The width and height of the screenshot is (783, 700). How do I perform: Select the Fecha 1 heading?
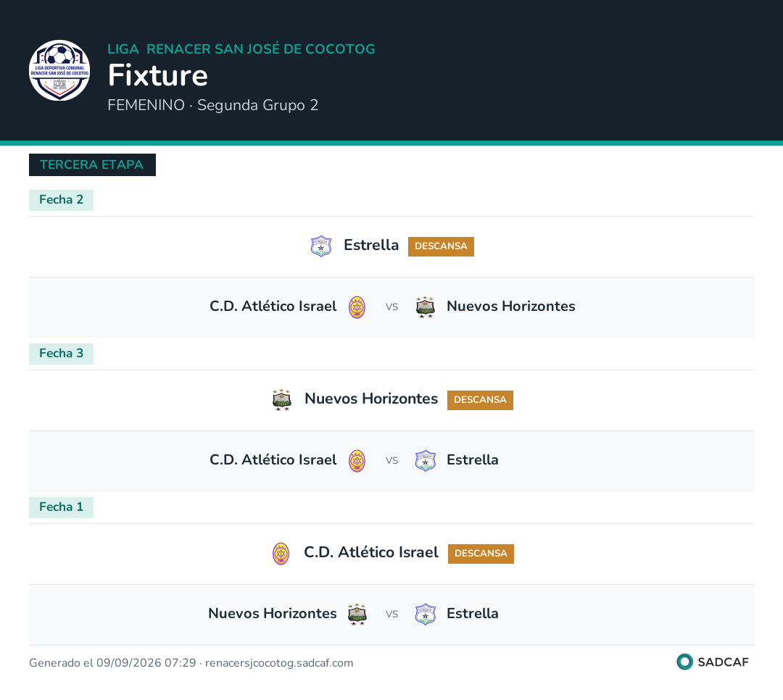61,507
